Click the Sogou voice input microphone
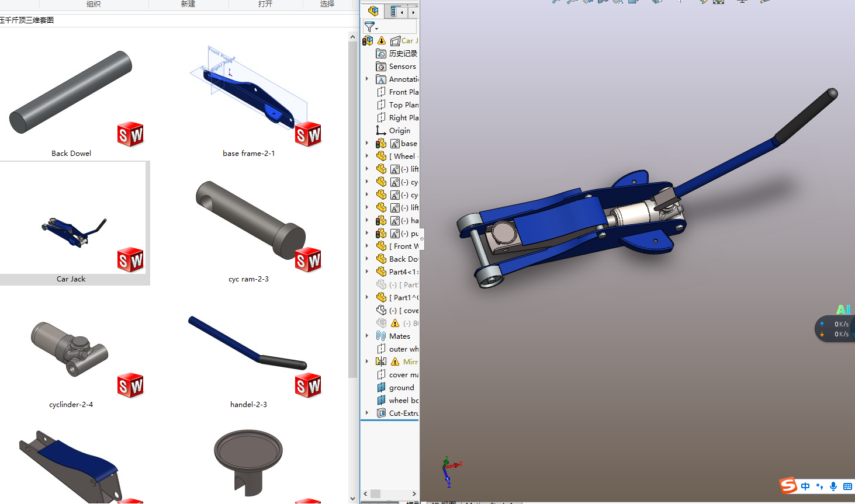The image size is (855, 504). 833,486
